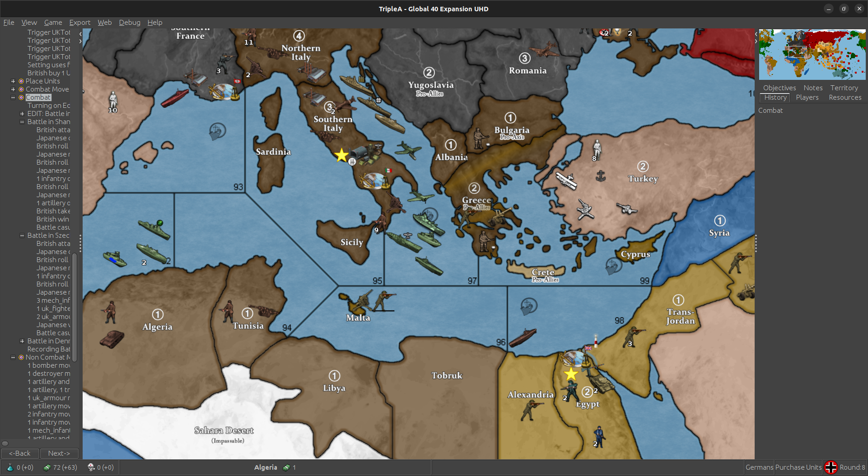Click the tank unit in Algeria
The image size is (868, 476).
click(112, 338)
